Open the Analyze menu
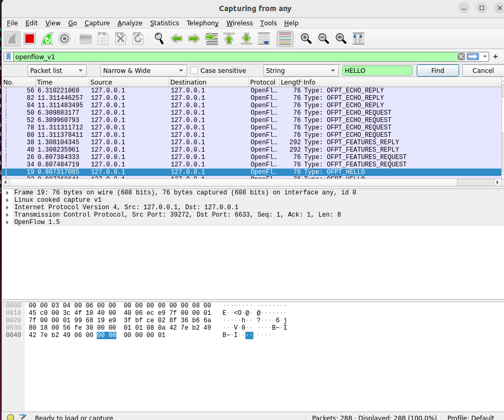The image size is (504, 420). point(130,23)
